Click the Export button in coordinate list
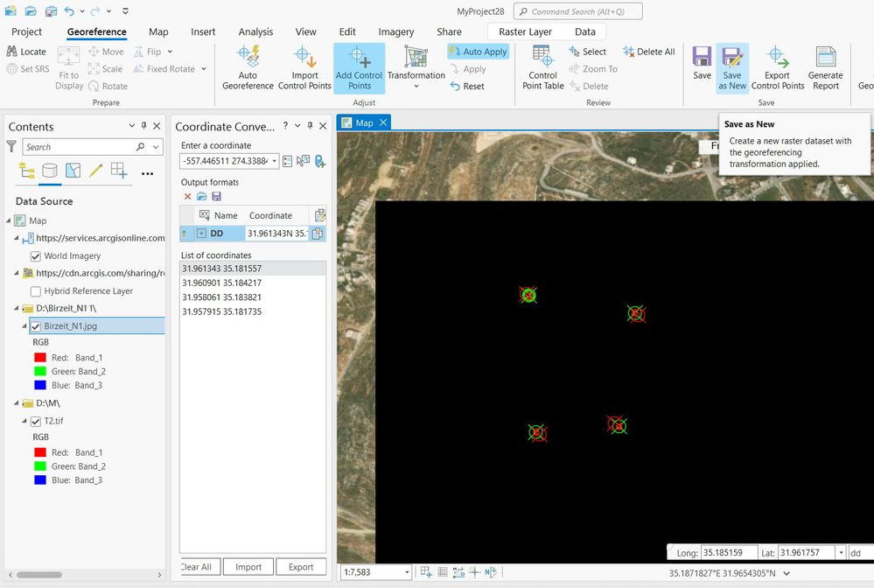Screen dimensions: 874x588 301,567
